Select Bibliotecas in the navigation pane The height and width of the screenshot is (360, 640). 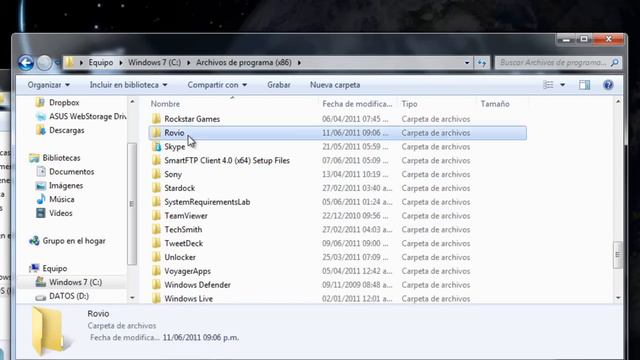pyautogui.click(x=62, y=158)
